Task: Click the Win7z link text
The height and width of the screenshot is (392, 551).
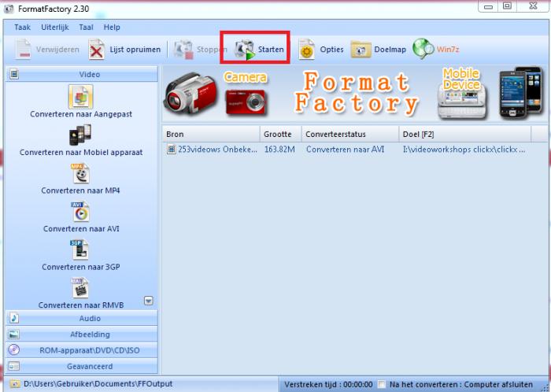Action: pyautogui.click(x=448, y=49)
